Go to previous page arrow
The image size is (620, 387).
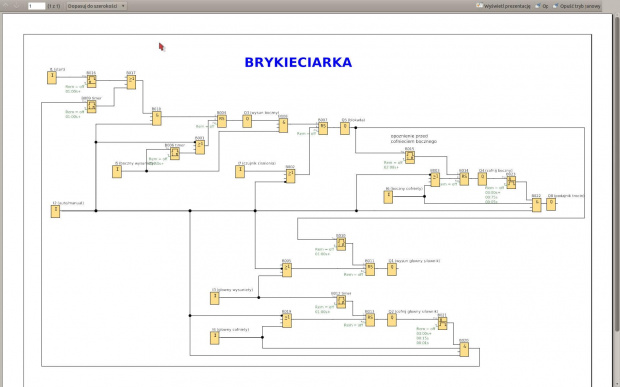6,6
